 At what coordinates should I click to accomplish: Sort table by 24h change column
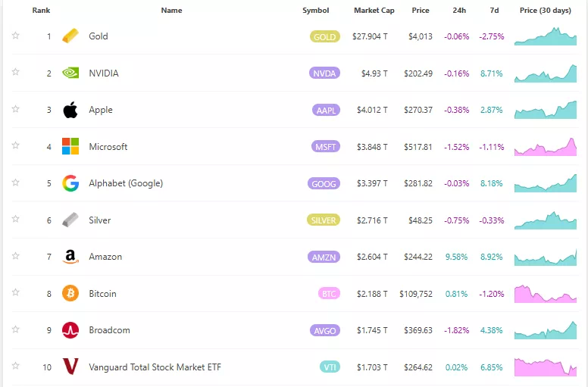[459, 11]
